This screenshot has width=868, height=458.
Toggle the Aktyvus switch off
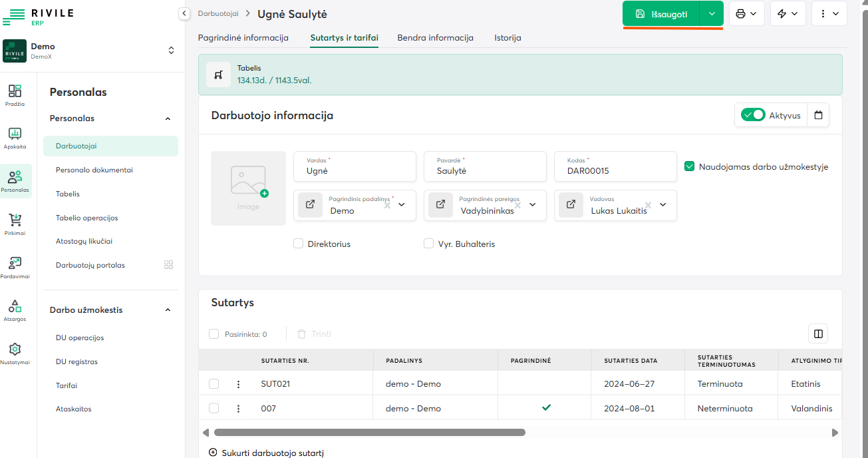(x=754, y=115)
